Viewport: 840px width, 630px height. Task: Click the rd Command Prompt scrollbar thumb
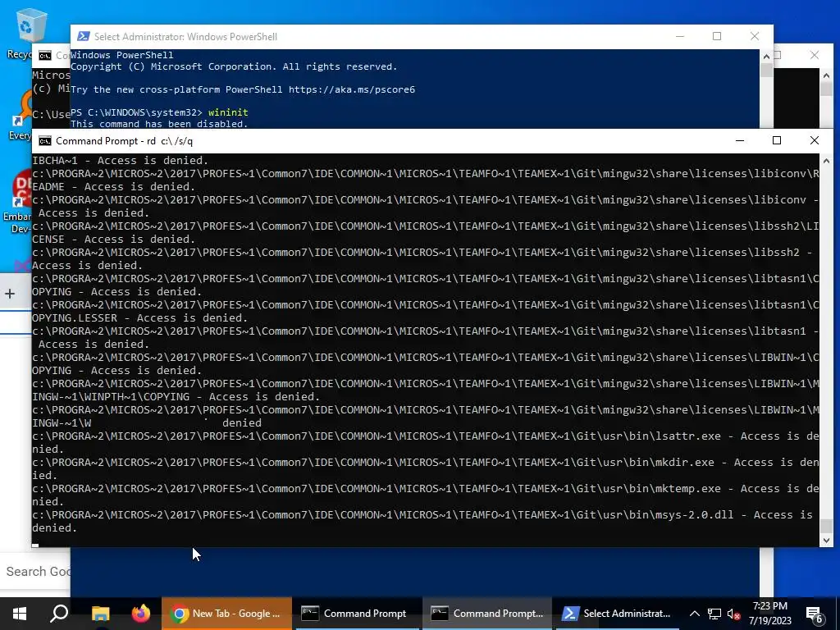826,526
